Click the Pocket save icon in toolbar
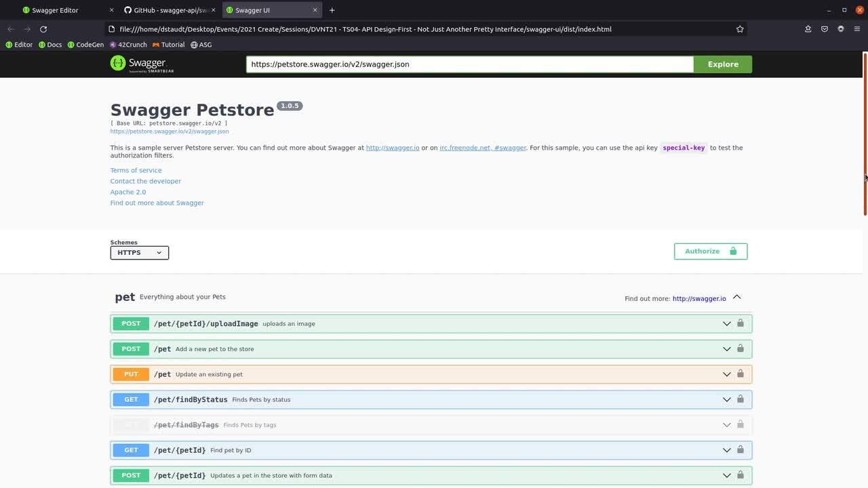 click(825, 29)
